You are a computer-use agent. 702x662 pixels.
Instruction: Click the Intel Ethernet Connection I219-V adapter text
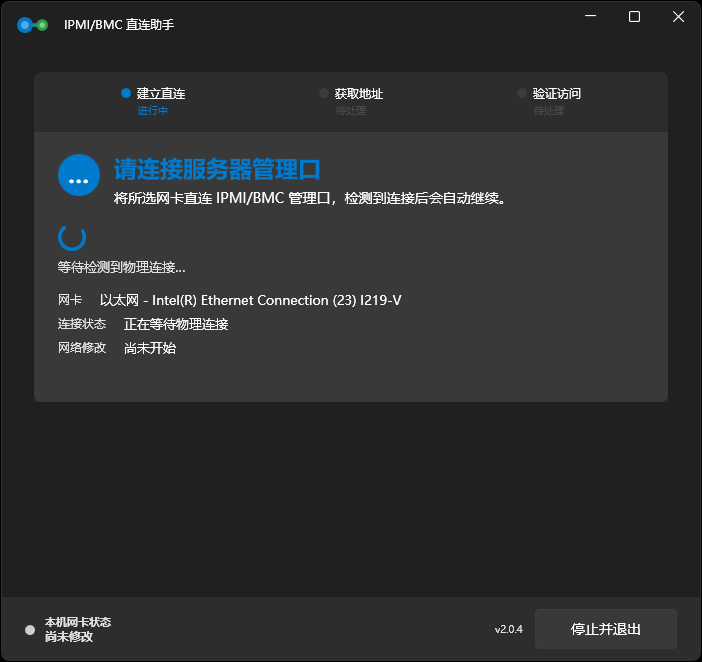(x=250, y=300)
